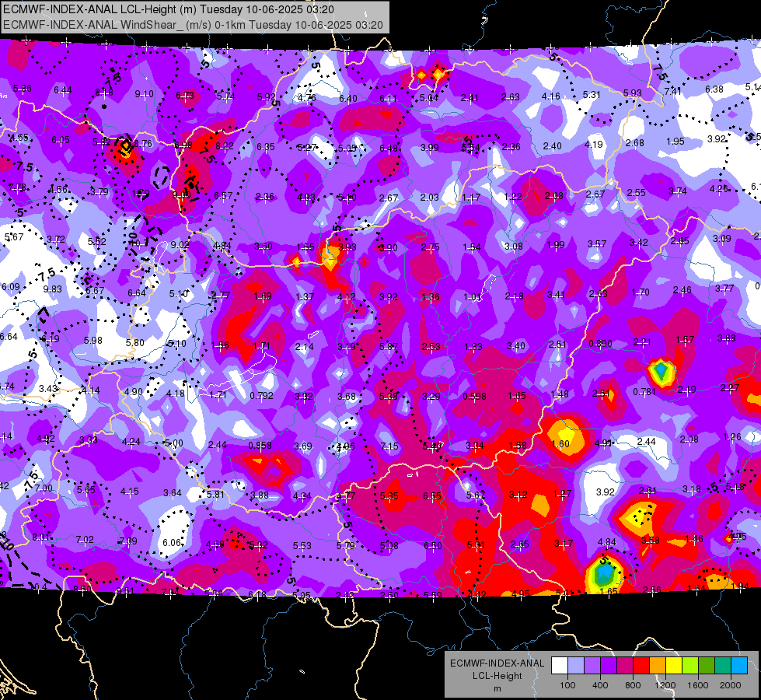Image resolution: width=761 pixels, height=700 pixels.
Task: Click the map value 3.40
Action: pos(516,345)
